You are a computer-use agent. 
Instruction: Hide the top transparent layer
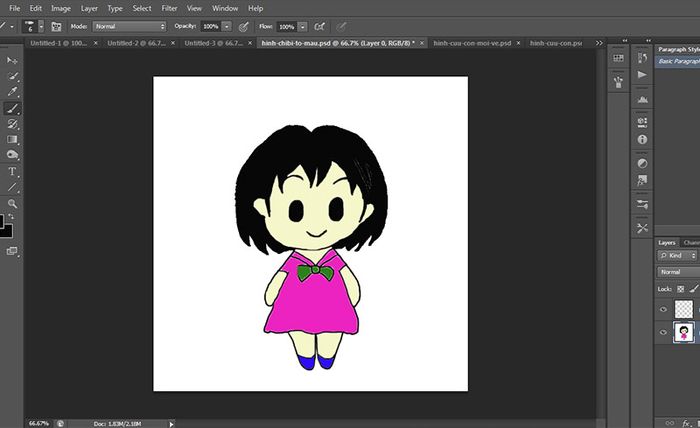(x=663, y=309)
